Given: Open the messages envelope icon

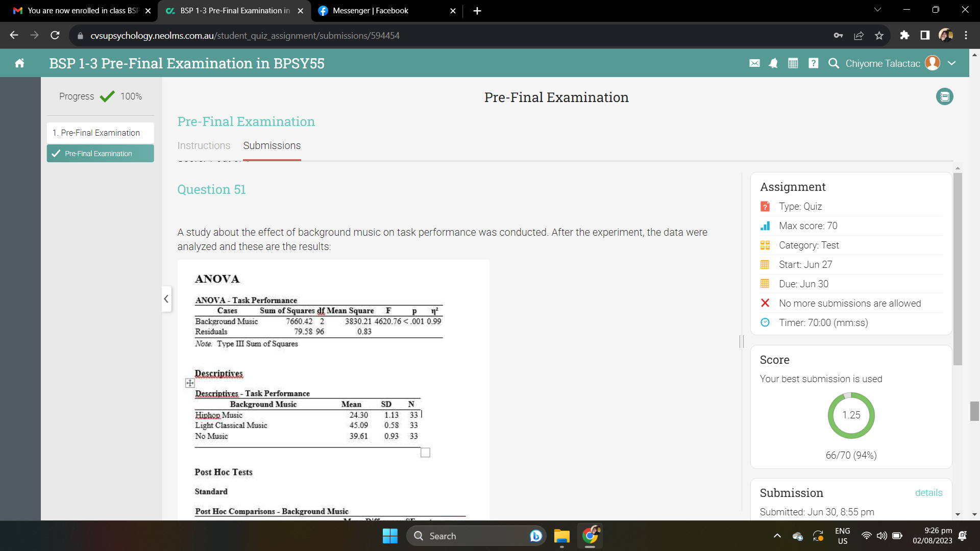Looking at the screenshot, I should pyautogui.click(x=754, y=63).
